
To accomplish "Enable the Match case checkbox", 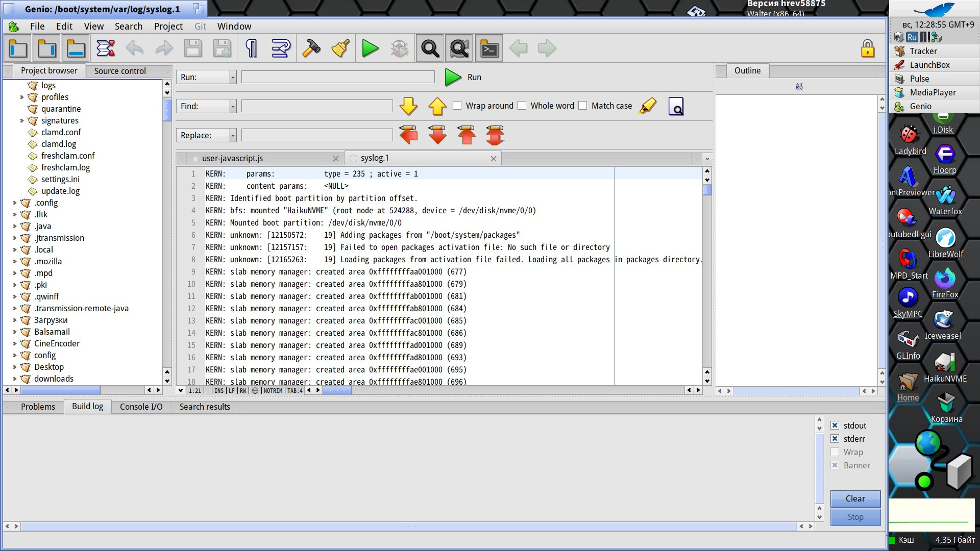I will tap(583, 106).
